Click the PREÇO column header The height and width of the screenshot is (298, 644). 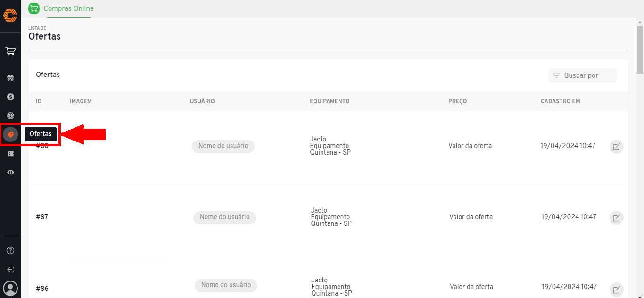click(457, 101)
